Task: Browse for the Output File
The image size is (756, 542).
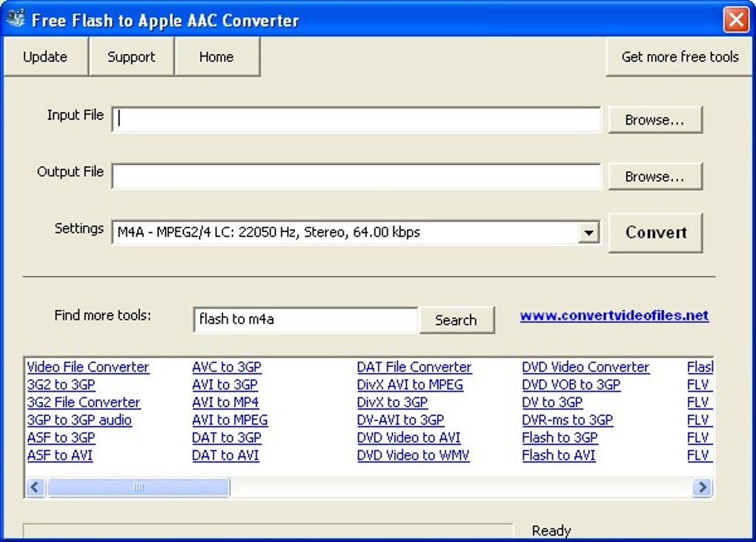Action: click(x=654, y=176)
